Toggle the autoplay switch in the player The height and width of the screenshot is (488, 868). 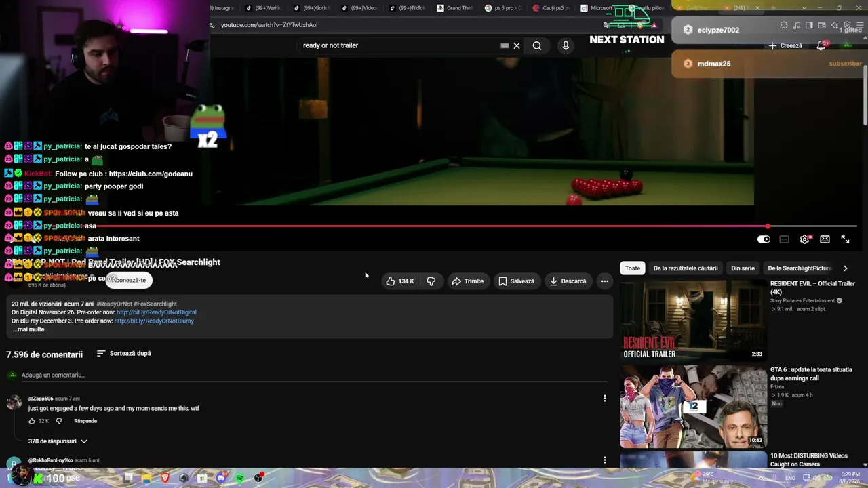tap(764, 239)
